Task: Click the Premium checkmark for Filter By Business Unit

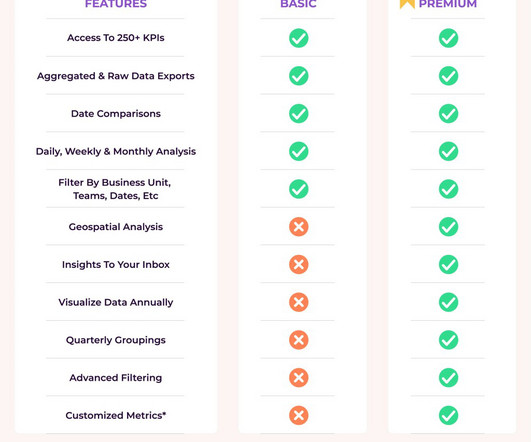Action: (x=448, y=189)
